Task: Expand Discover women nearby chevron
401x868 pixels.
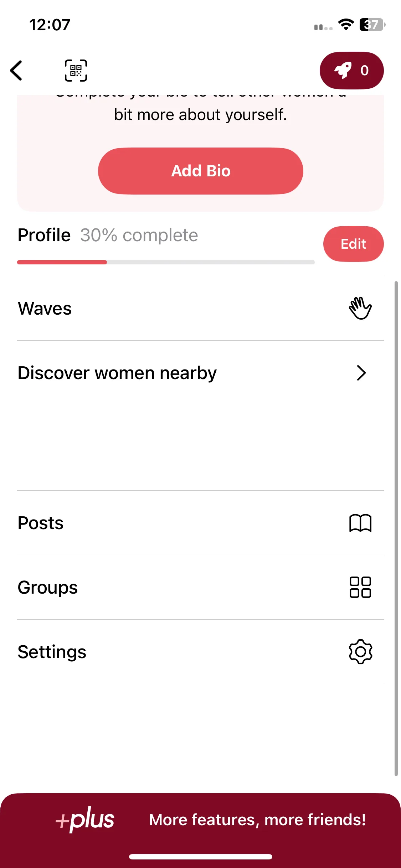Action: coord(361,373)
